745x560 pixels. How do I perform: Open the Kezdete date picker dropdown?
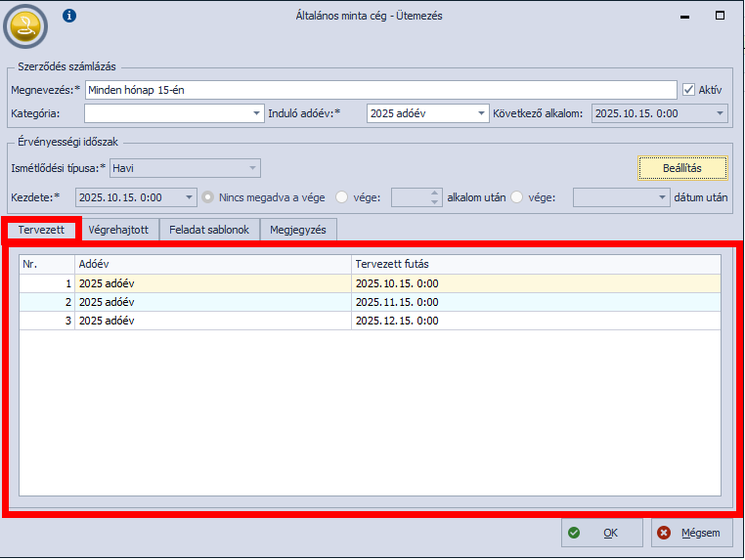(190, 197)
